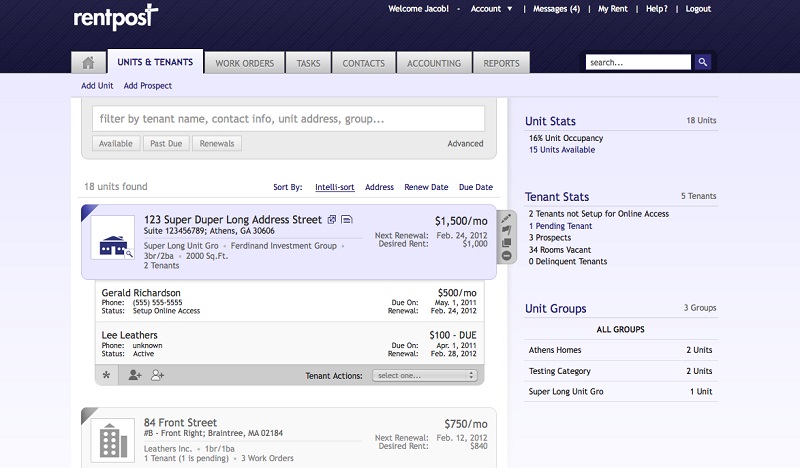Click 0 Delinquent Tenants stat

click(568, 261)
